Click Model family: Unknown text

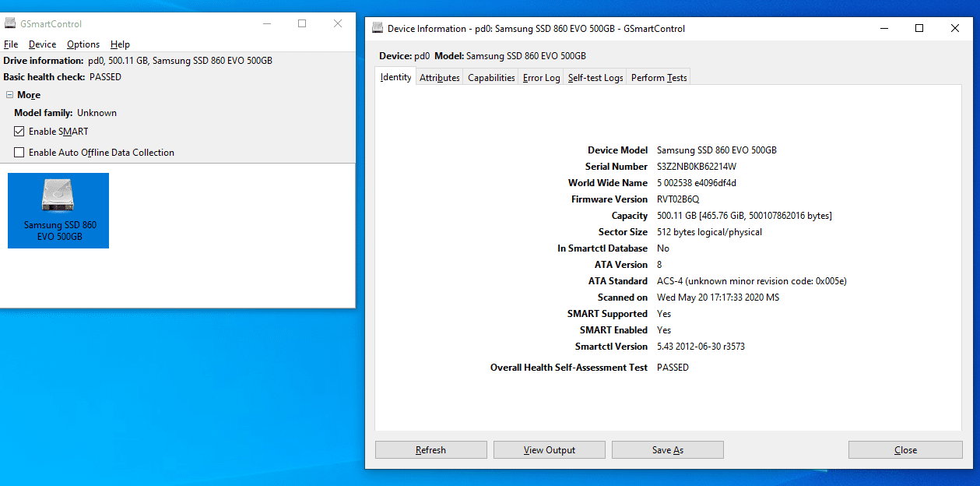click(x=65, y=113)
